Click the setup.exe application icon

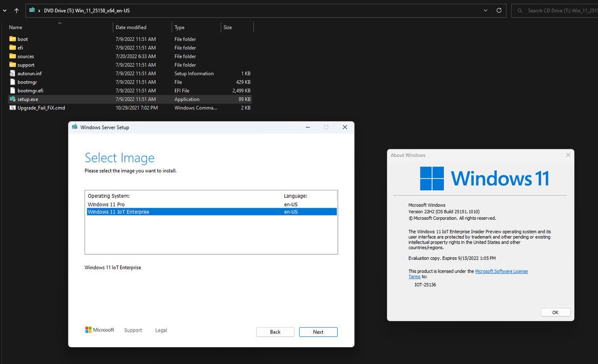pos(13,99)
